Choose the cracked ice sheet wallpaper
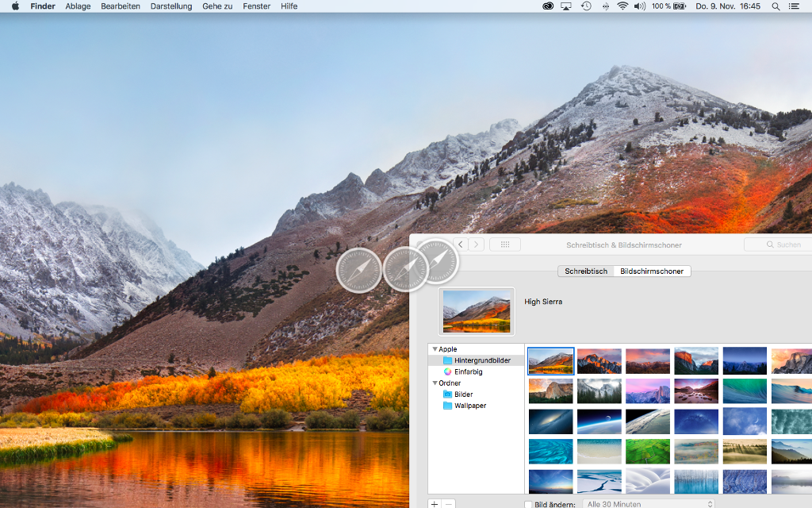The height and width of the screenshot is (508, 812). (x=599, y=482)
